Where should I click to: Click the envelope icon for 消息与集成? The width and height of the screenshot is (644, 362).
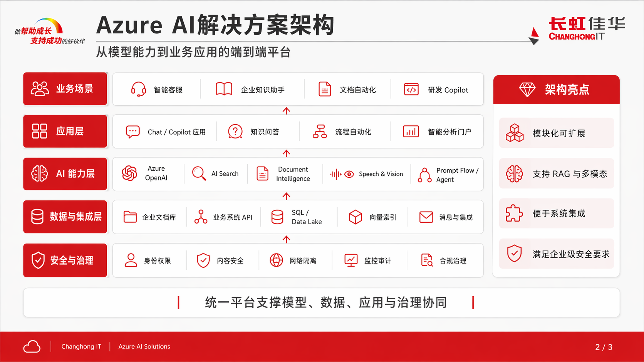coord(426,217)
